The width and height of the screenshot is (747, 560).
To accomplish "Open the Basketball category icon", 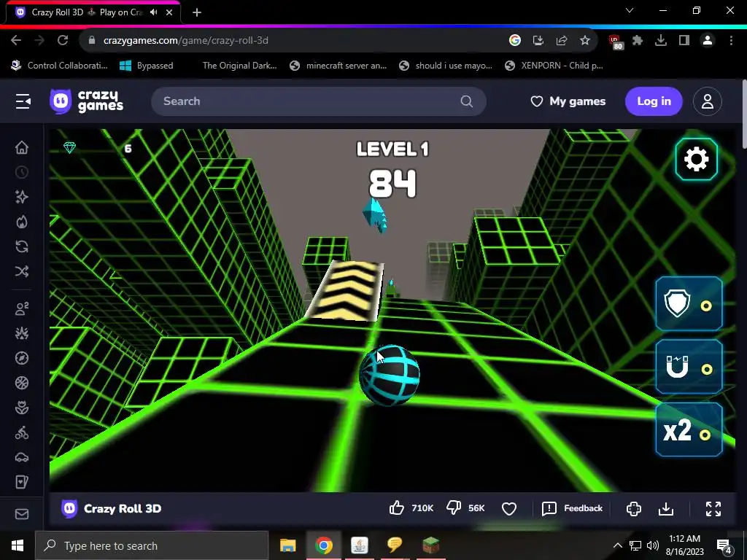I will (x=22, y=383).
